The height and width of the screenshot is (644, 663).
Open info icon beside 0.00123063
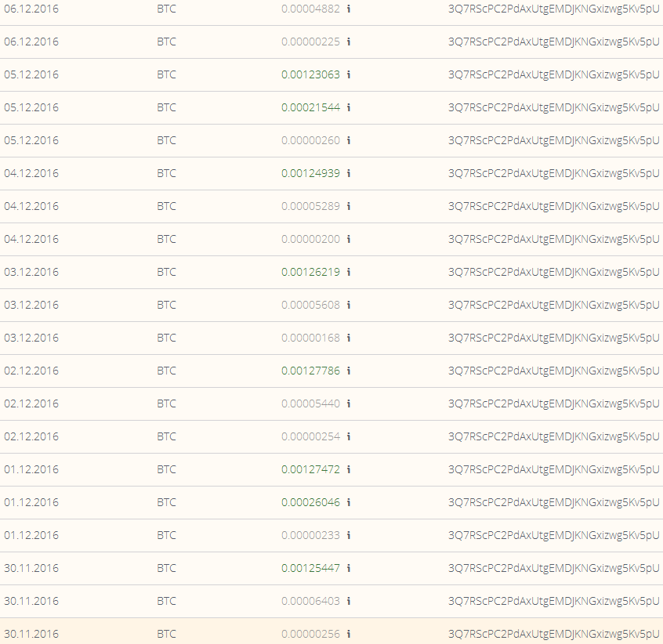[349, 74]
